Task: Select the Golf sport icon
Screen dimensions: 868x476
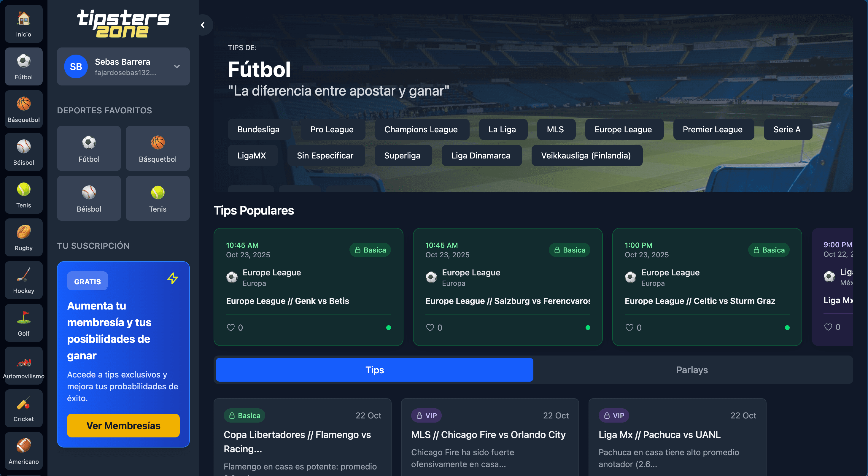Action: tap(23, 323)
